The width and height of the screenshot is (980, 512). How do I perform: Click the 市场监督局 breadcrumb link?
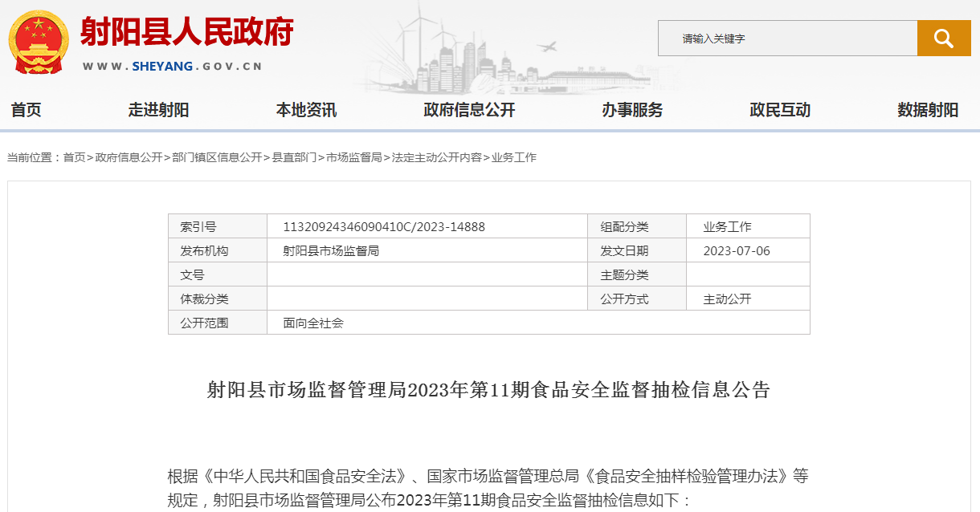(x=354, y=157)
